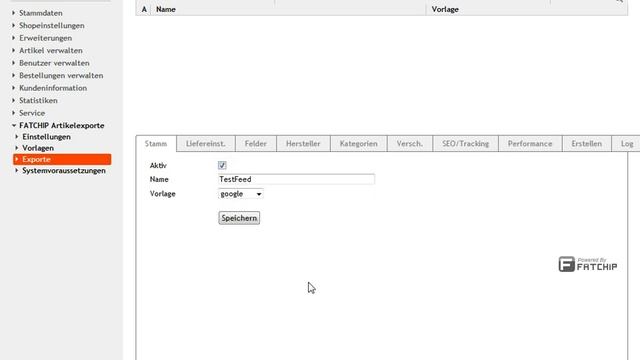Select the highlighted Exporte item
The image size is (640, 360).
click(x=62, y=159)
